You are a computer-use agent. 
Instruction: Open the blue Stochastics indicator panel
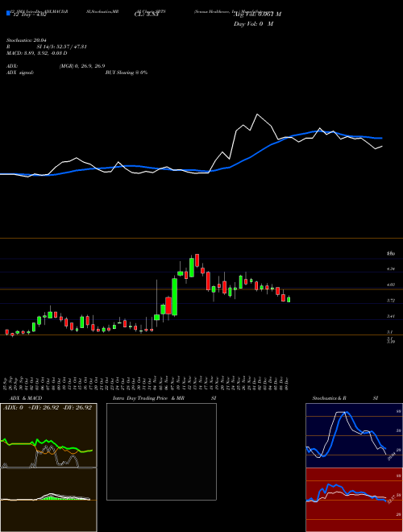(x=354, y=435)
